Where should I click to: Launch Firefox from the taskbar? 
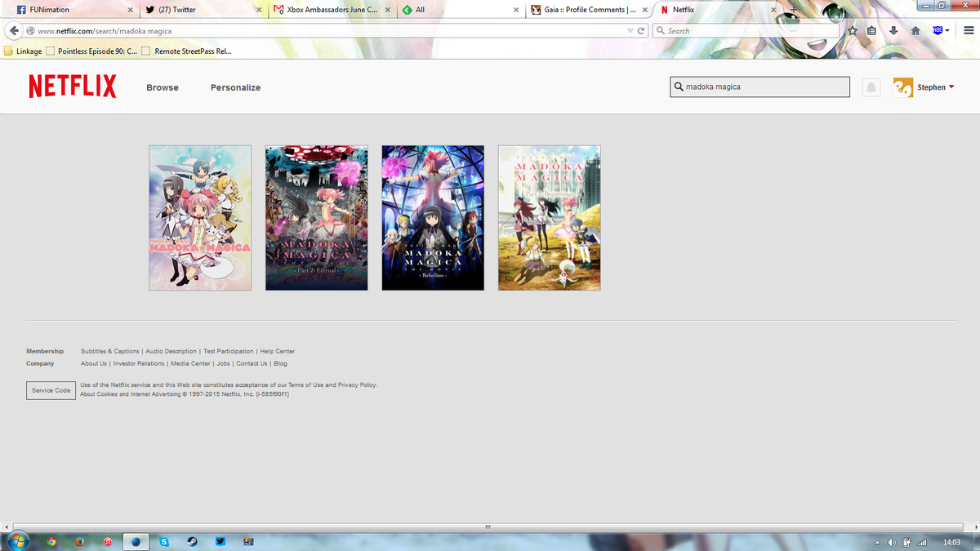click(79, 541)
